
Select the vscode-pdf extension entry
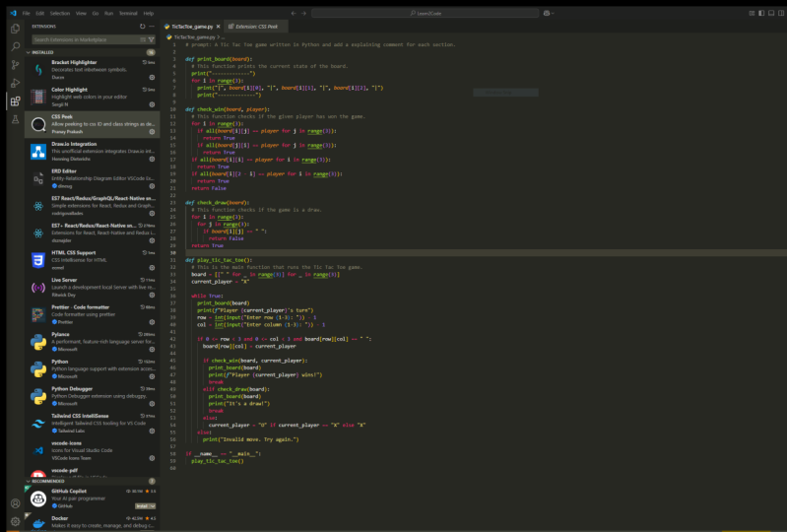[93, 472]
